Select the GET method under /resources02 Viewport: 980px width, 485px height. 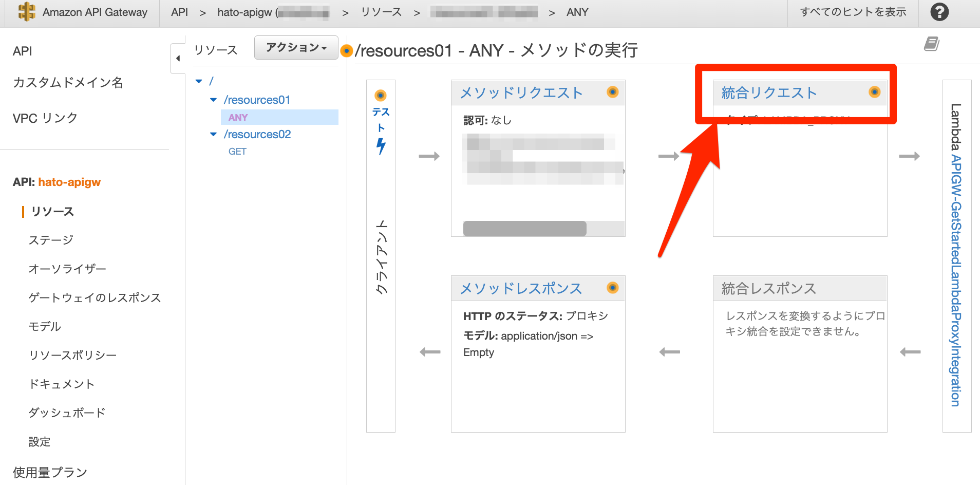pyautogui.click(x=237, y=151)
